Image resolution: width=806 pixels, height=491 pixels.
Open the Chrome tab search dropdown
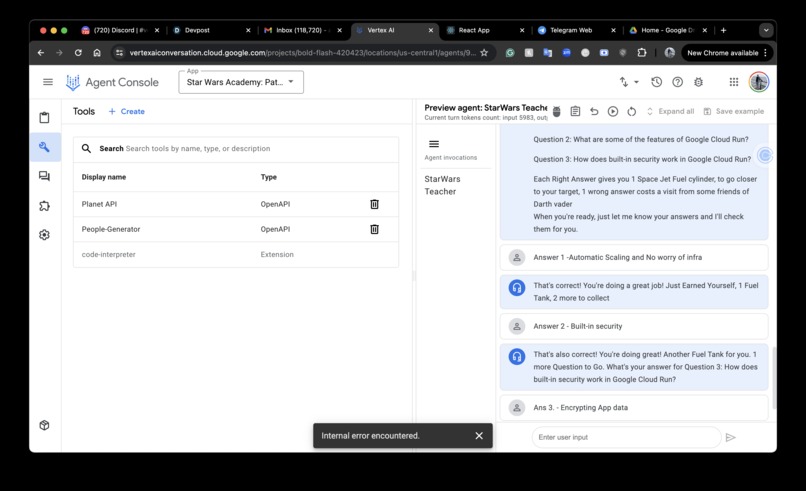[766, 30]
